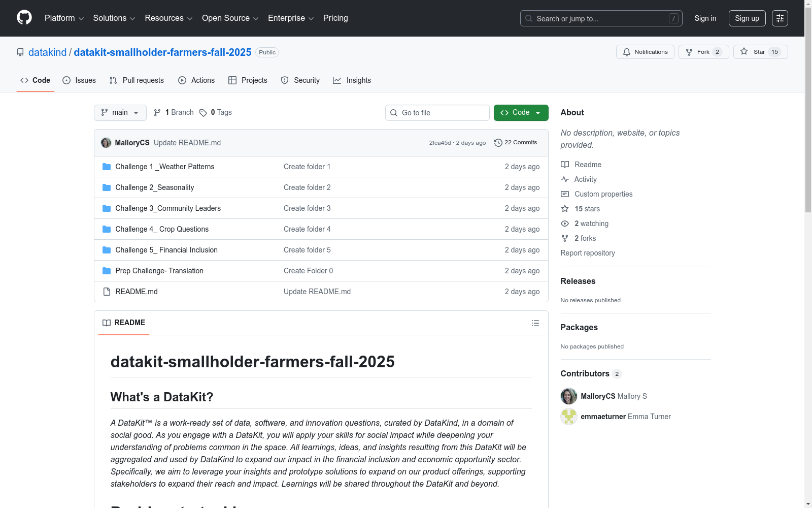Click the emmaeturner contributor avatar
Viewport: 812px width, 508px height.
tap(569, 417)
